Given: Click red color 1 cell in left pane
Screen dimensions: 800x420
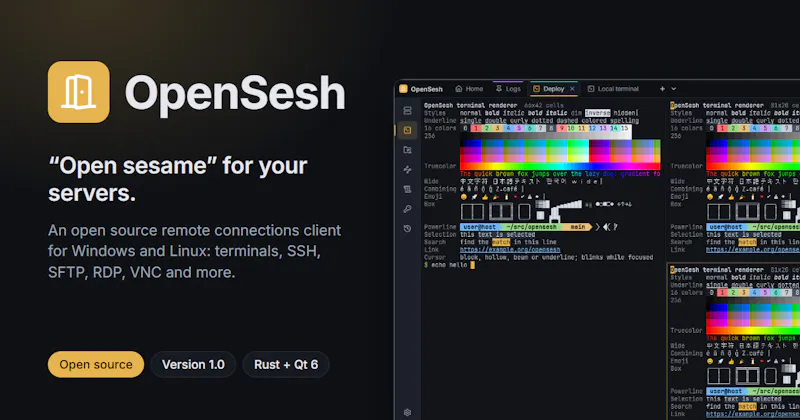Looking at the screenshot, I should coord(476,128).
